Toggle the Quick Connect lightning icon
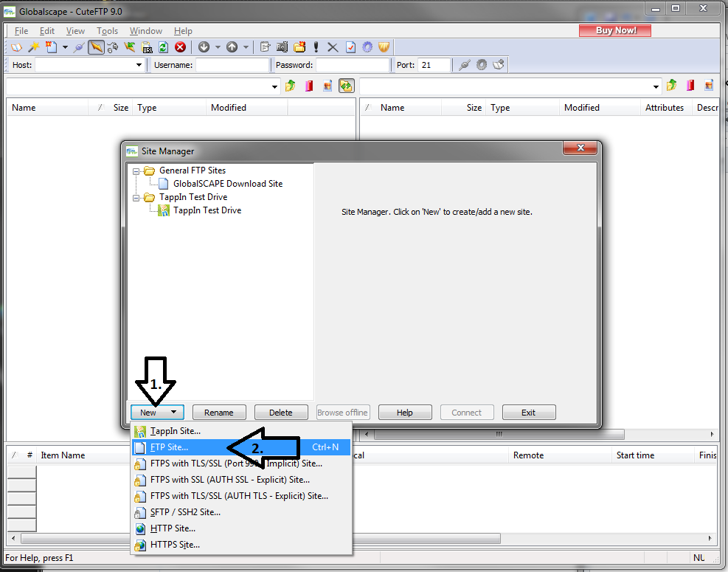728x572 pixels. tap(96, 47)
